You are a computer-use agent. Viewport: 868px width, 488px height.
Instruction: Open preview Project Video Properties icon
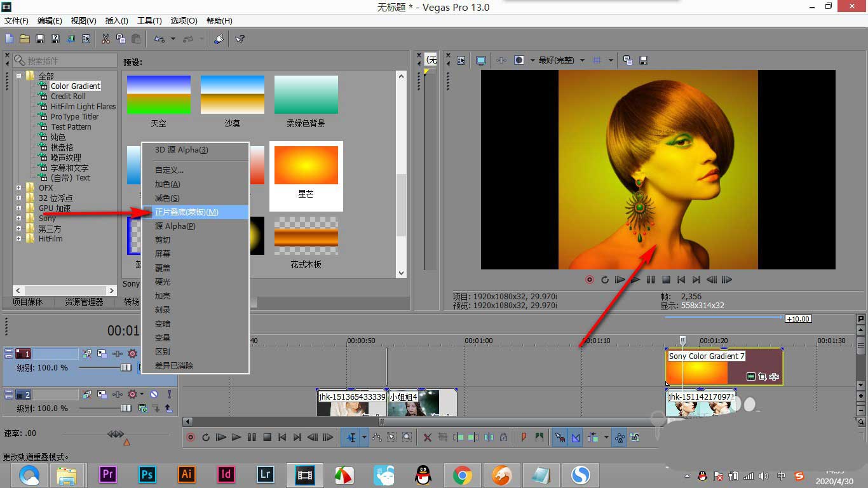(461, 60)
